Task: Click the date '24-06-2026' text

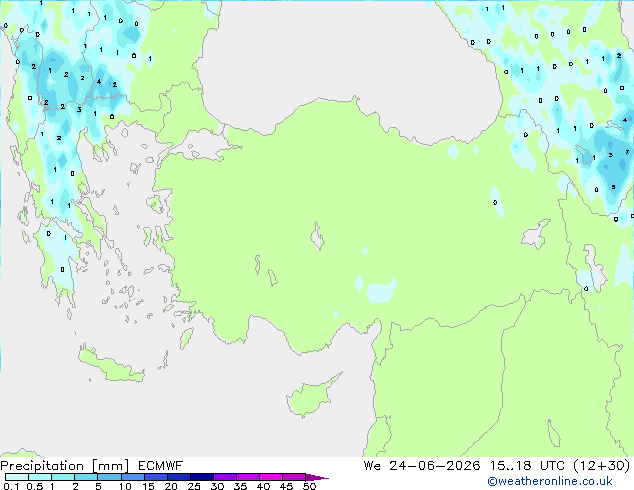Action: click(435, 466)
